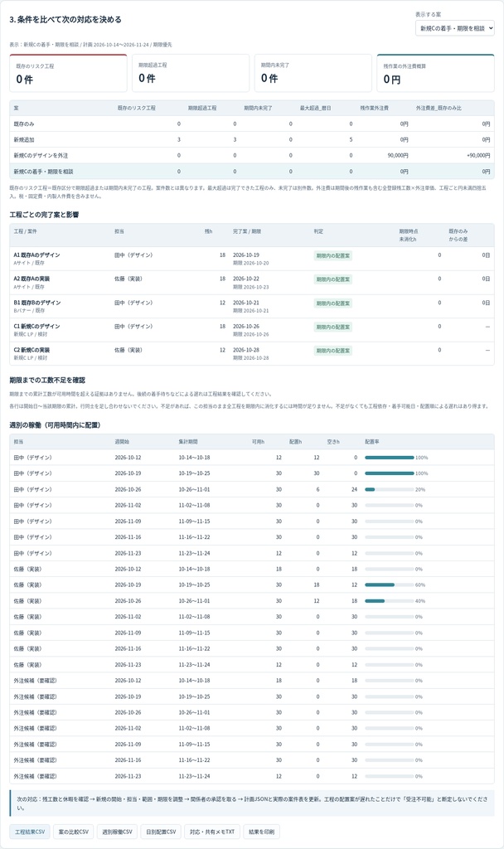Click the +90,000円 cell

(x=478, y=155)
